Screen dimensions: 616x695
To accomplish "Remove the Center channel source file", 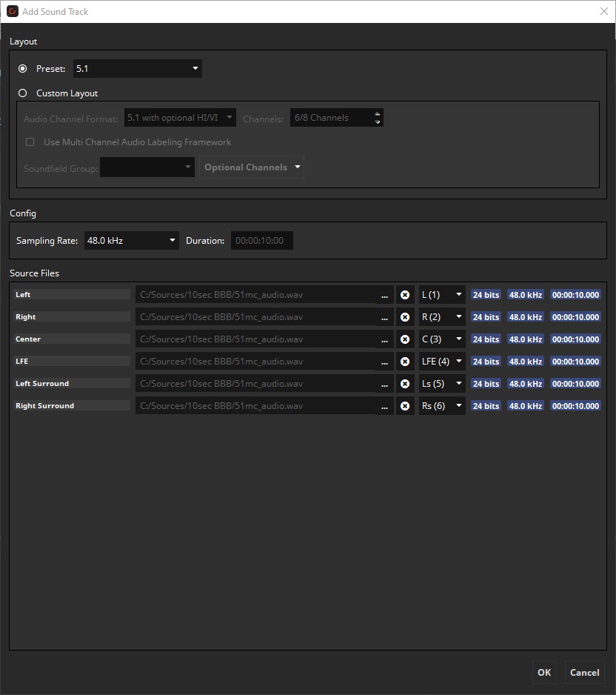I will 405,339.
